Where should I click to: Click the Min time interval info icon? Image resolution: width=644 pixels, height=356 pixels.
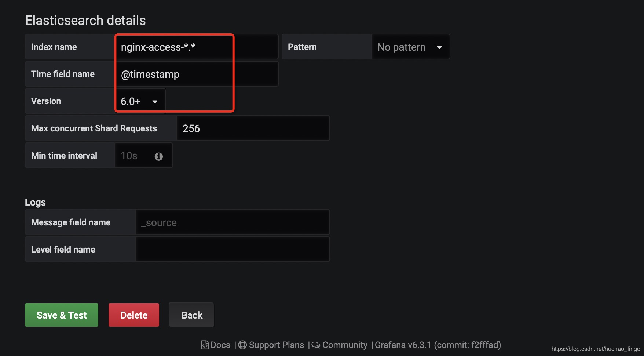pos(159,156)
